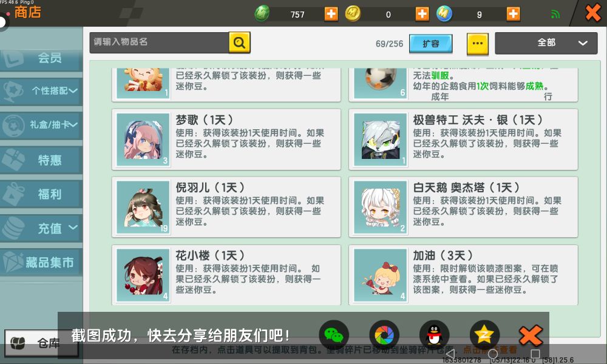607x364 pixels.
Task: Share screenshot via WeChat icon
Action: pyautogui.click(x=334, y=335)
